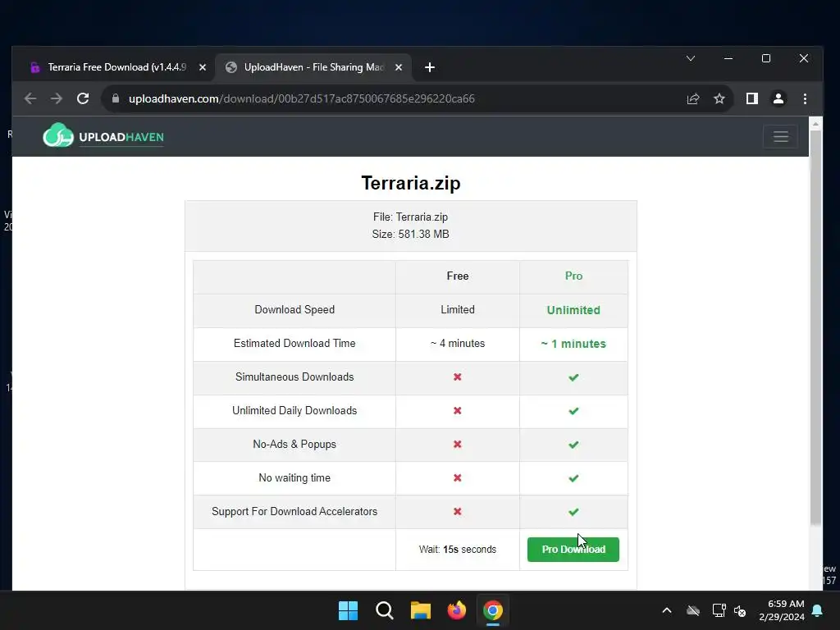Open File Explorer from taskbar
The width and height of the screenshot is (840, 630).
421,610
